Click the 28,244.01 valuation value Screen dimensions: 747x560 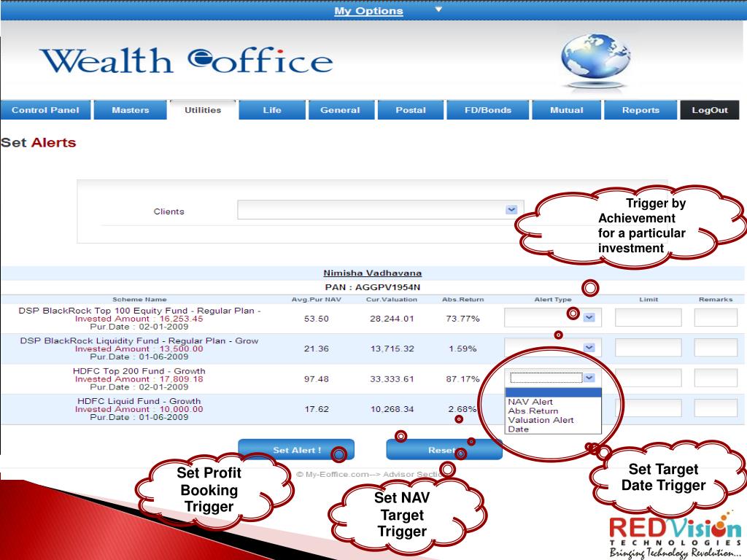pyautogui.click(x=392, y=319)
